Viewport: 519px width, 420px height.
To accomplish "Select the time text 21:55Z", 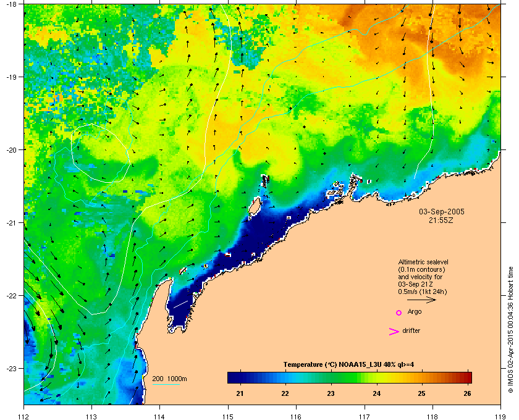I will click(x=441, y=220).
